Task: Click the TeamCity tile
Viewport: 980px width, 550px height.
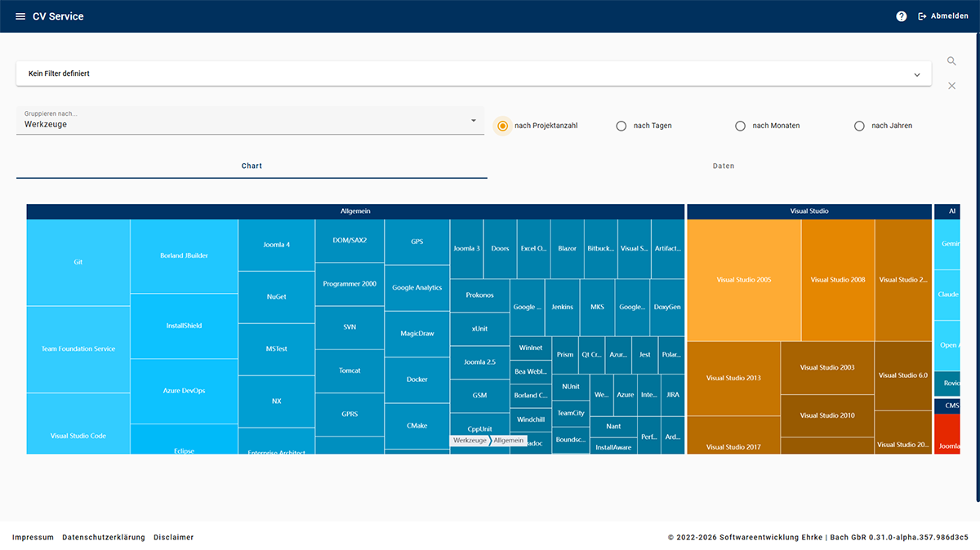Action: 571,414
